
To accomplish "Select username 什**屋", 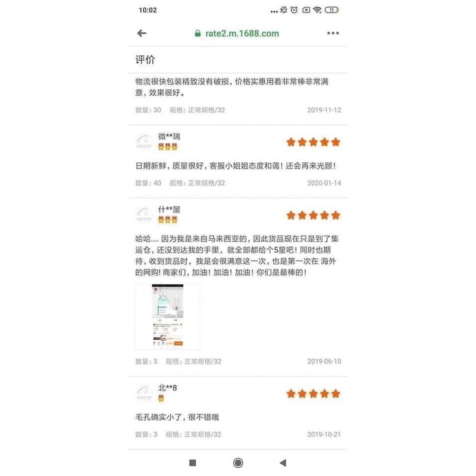I will [169, 209].
